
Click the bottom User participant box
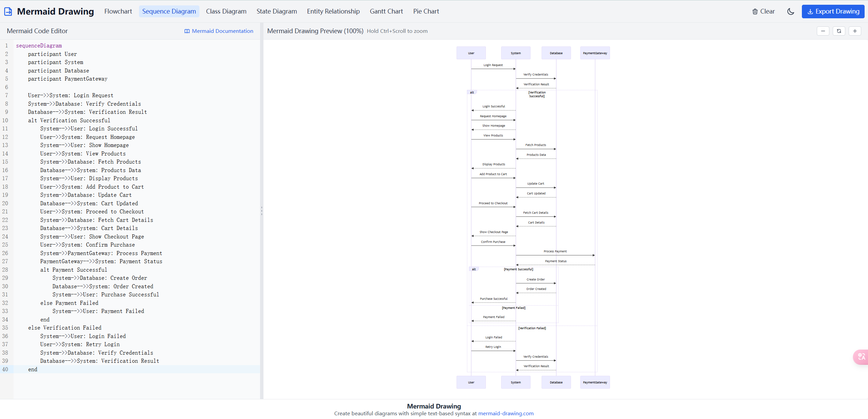pos(471,382)
